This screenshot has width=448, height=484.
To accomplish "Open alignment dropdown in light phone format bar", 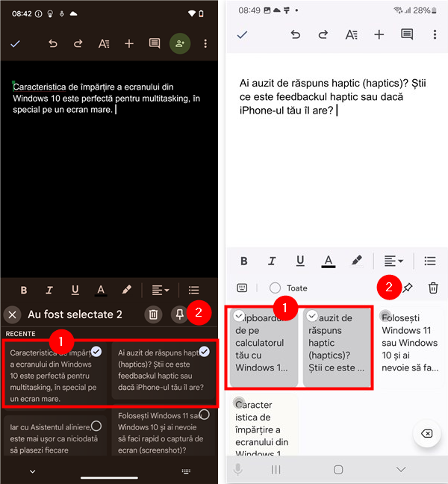I will point(393,261).
